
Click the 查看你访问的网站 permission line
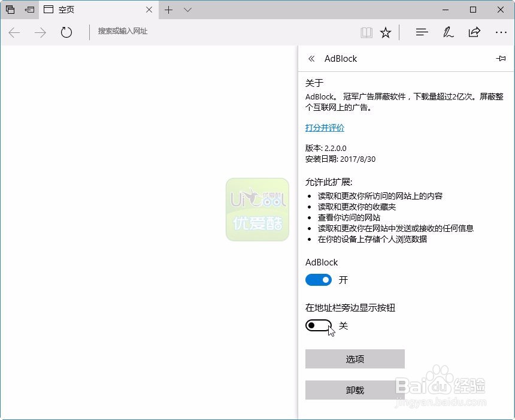(x=349, y=217)
